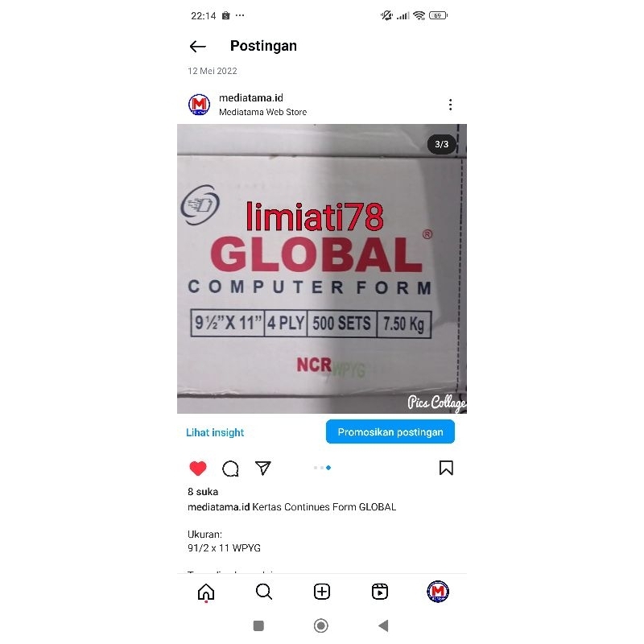Tap the GLOBAL Computer Form post image
This screenshot has width=644, height=644.
pyautogui.click(x=322, y=269)
